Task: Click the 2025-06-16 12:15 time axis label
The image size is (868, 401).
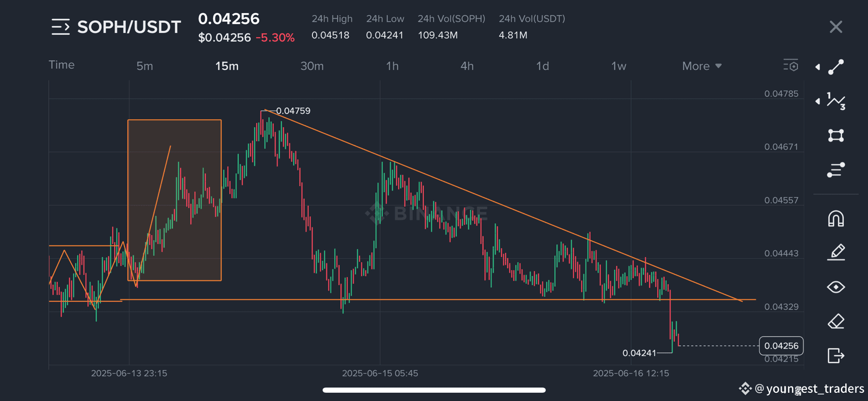Action: tap(631, 373)
